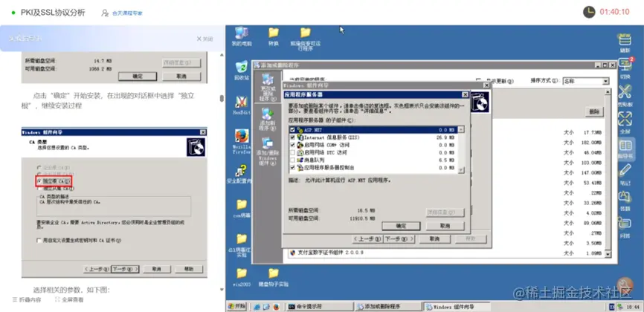Open the 开始 Start menu
The height and width of the screenshot is (312, 644).
click(237, 306)
